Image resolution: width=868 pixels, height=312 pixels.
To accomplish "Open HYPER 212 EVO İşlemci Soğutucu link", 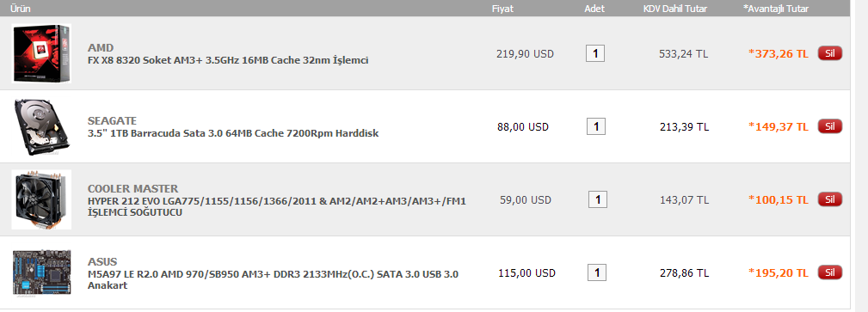I will 277,206.
